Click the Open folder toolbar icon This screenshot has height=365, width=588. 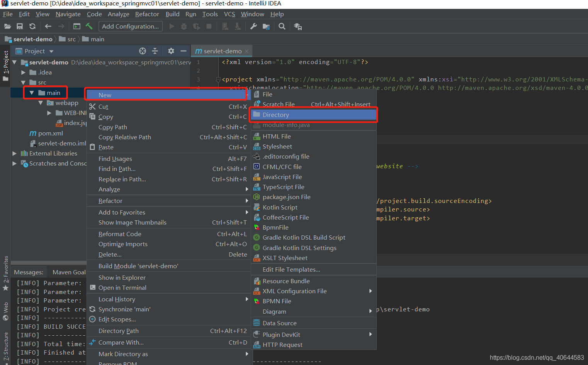coord(7,26)
